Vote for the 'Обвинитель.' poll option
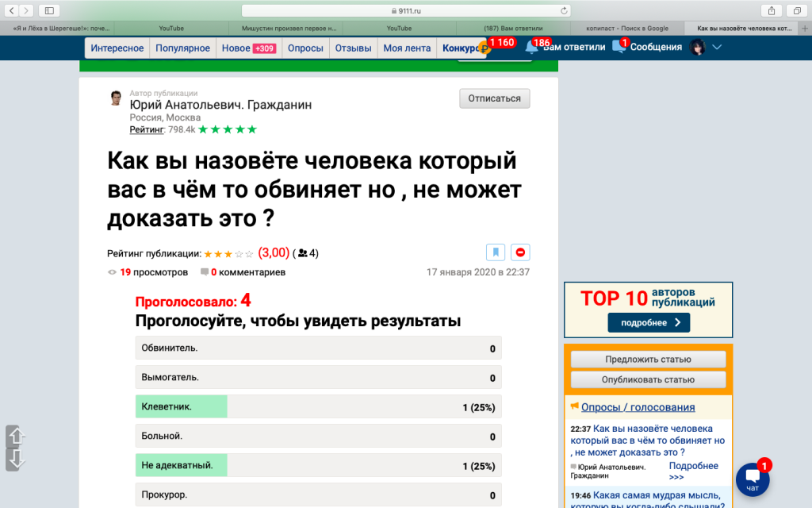Viewport: 812px width, 508px height. coord(318,348)
